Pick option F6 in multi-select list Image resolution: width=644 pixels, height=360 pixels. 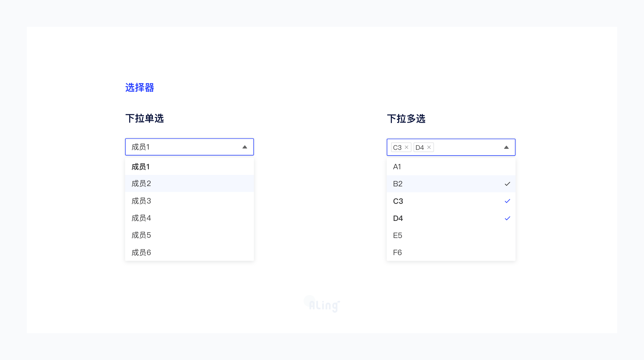point(397,252)
